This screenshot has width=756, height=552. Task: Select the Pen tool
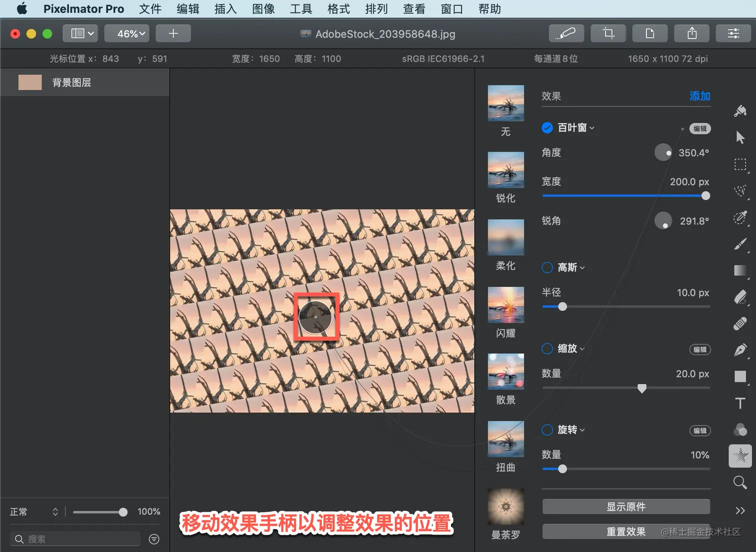click(x=740, y=350)
